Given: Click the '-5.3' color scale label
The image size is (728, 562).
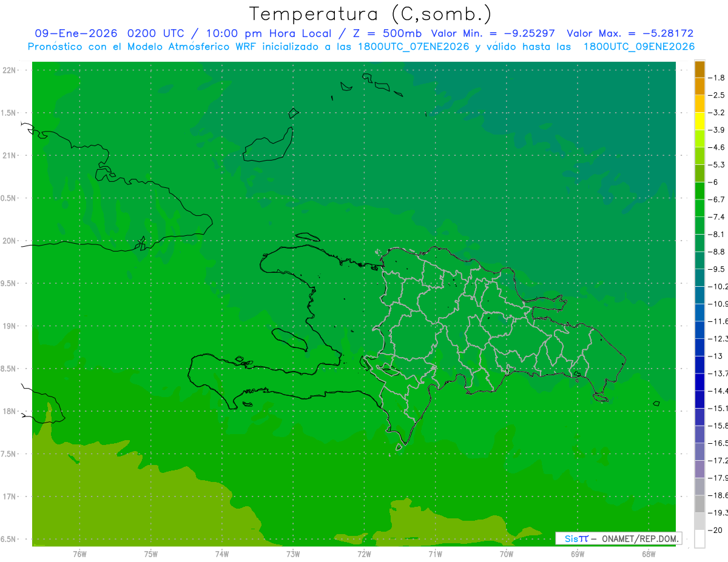Looking at the screenshot, I should pos(717,165).
